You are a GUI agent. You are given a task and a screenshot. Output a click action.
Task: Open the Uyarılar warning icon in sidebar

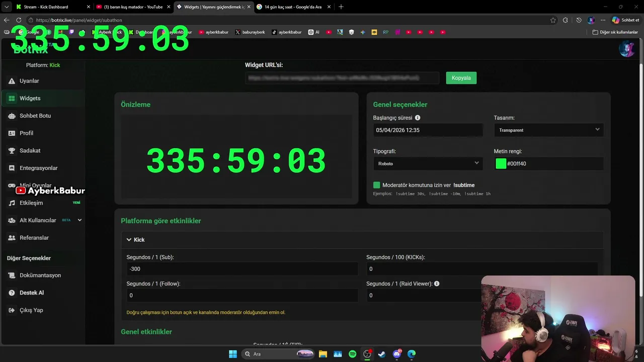coord(12,81)
